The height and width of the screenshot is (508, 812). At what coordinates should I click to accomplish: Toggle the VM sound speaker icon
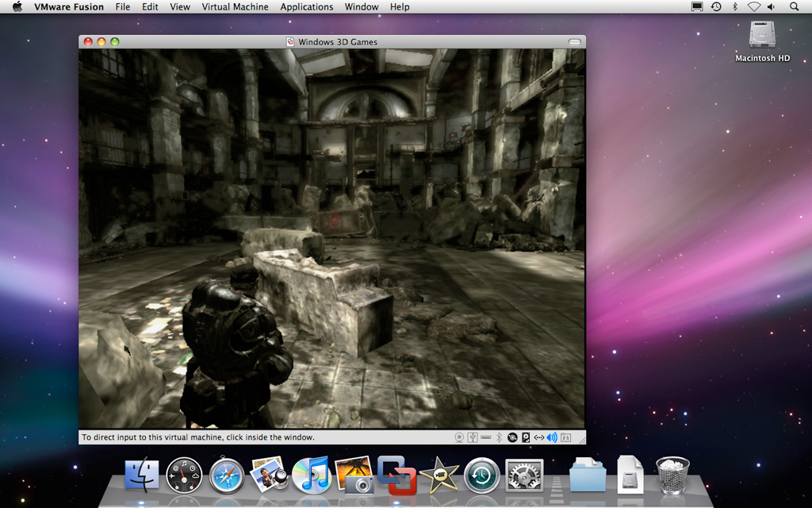[552, 437]
